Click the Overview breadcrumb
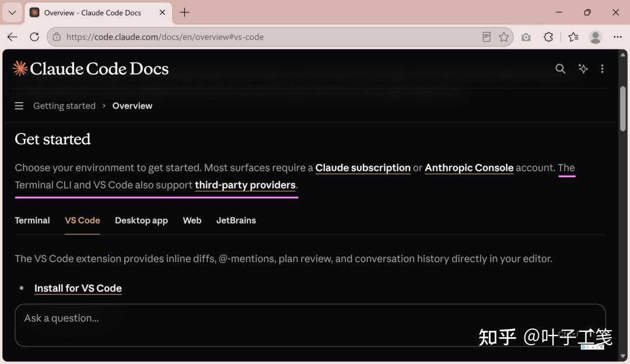Screen dimensions: 630x364 tap(132, 106)
